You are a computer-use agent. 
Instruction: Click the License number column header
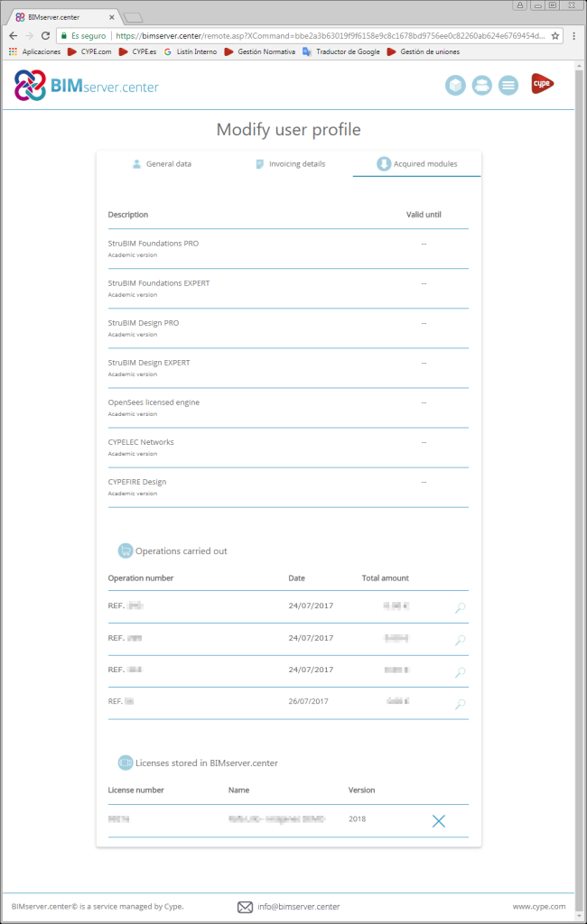(x=135, y=790)
